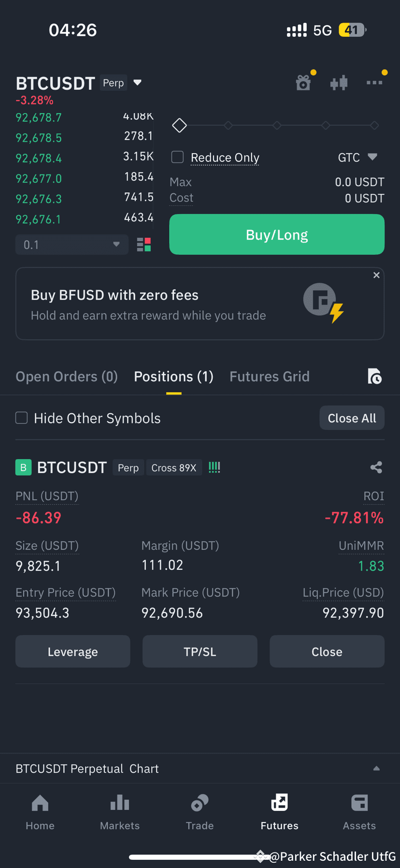This screenshot has height=868, width=400.
Task: Dismiss the BFUSD zero fees banner
Action: pyautogui.click(x=376, y=275)
